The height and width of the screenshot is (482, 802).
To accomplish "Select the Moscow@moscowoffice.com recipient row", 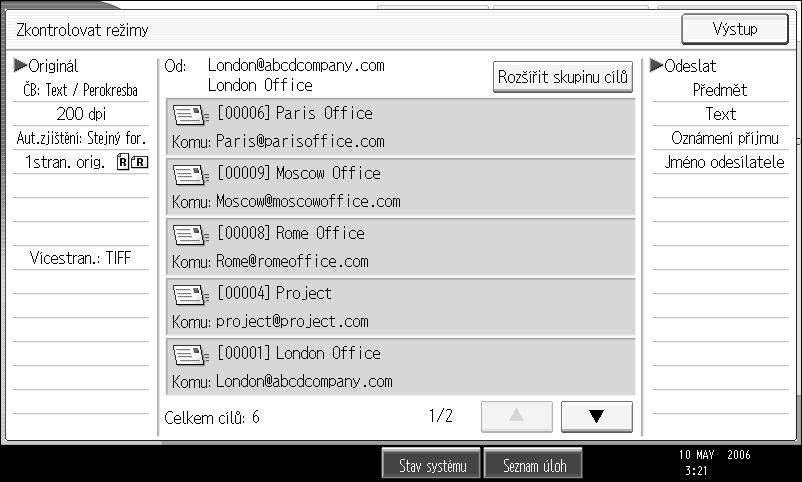I will coord(400,187).
